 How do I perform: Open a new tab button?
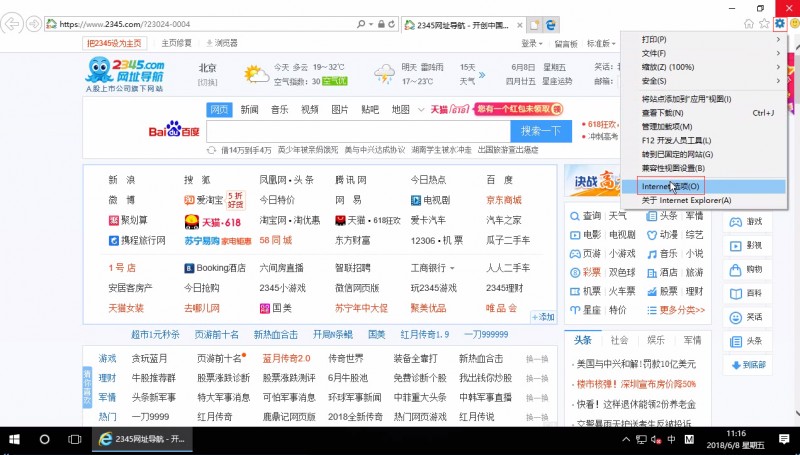[534, 24]
